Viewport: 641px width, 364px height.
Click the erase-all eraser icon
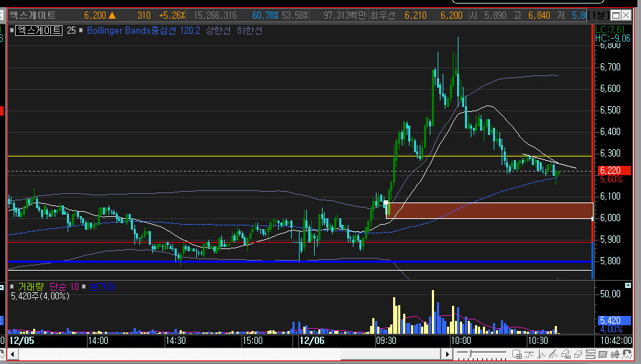[x=566, y=354]
